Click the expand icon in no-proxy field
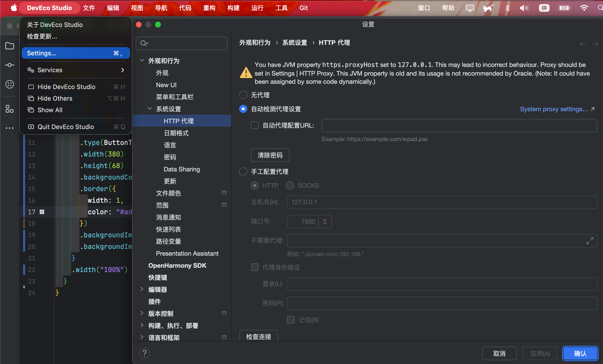The height and width of the screenshot is (364, 603). [x=590, y=241]
